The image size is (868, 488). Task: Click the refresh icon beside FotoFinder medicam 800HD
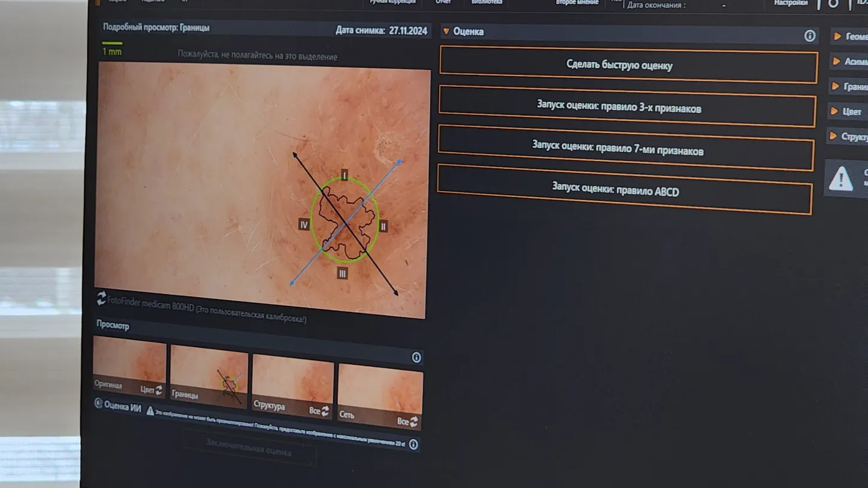click(x=101, y=298)
